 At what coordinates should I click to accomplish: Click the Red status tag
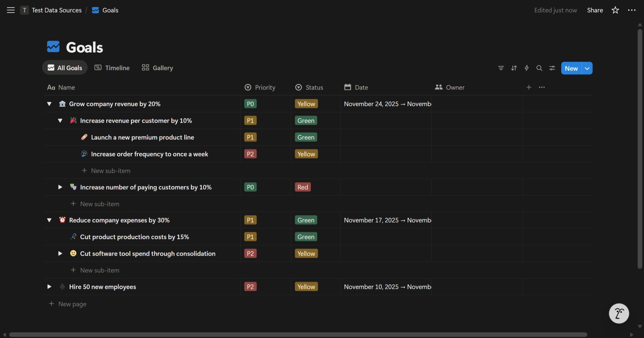pyautogui.click(x=303, y=187)
